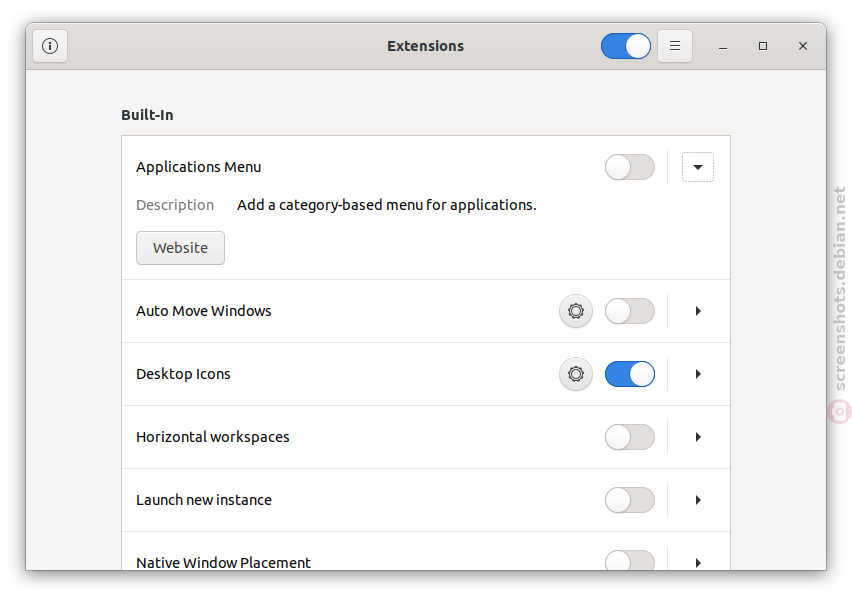Viewport: 852px width, 599px height.
Task: Toggle the global extensions switch in header
Action: (626, 46)
